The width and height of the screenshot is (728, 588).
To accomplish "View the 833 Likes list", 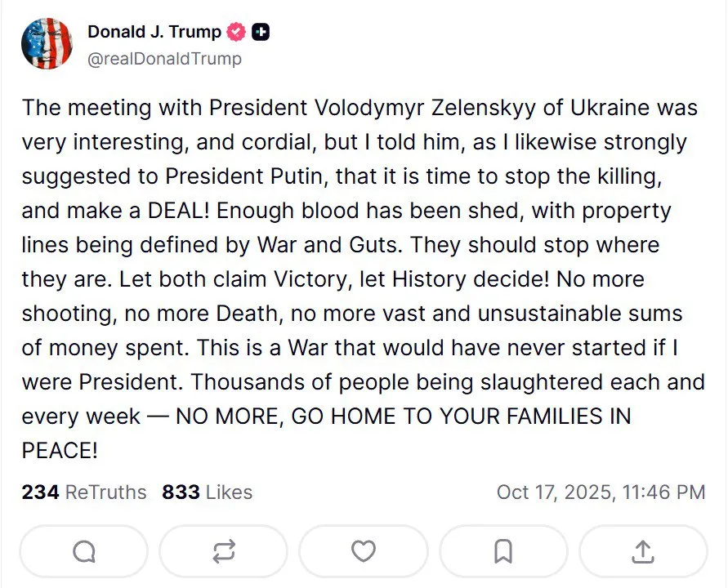I will click(x=208, y=492).
